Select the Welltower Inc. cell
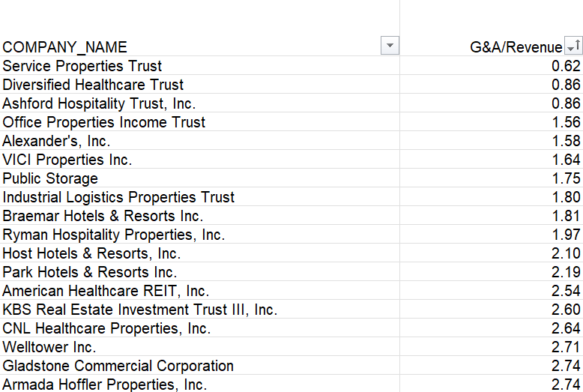 click(49, 347)
